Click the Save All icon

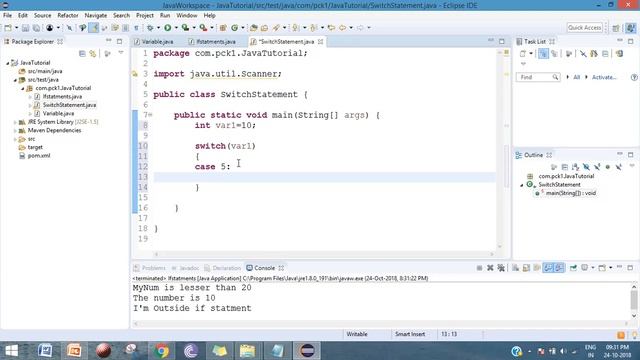click(x=36, y=28)
